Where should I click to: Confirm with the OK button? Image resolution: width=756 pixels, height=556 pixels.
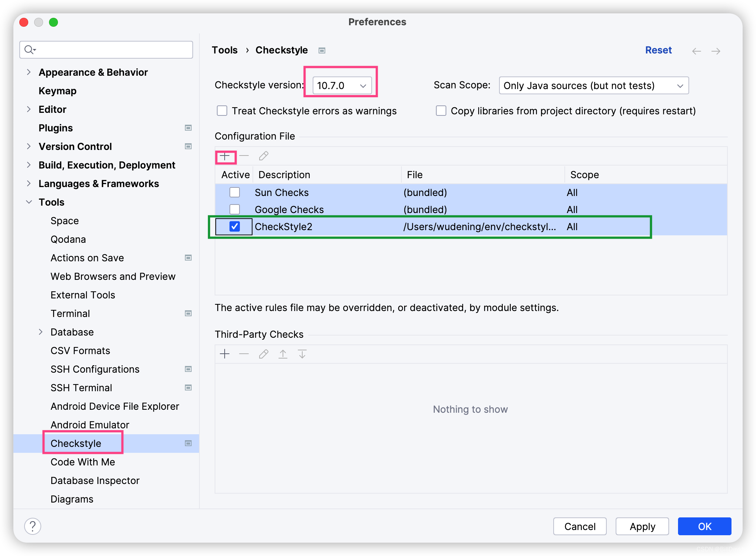[x=705, y=527]
